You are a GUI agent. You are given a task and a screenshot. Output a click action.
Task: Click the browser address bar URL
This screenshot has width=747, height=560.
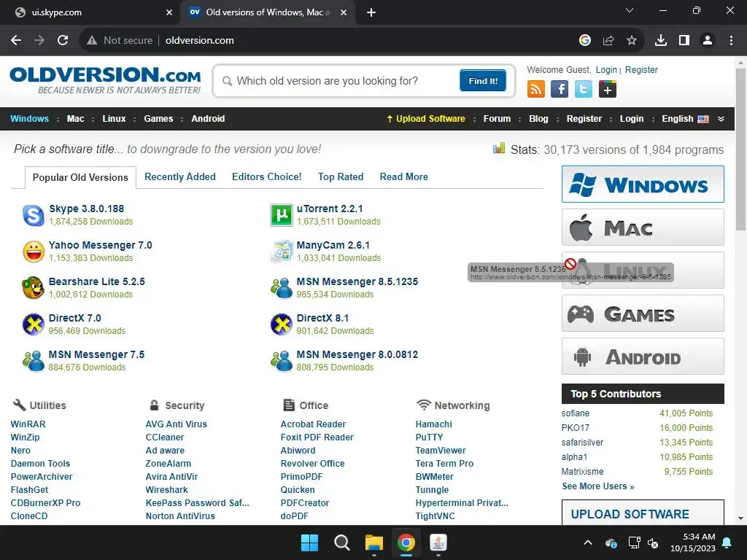[x=200, y=41]
